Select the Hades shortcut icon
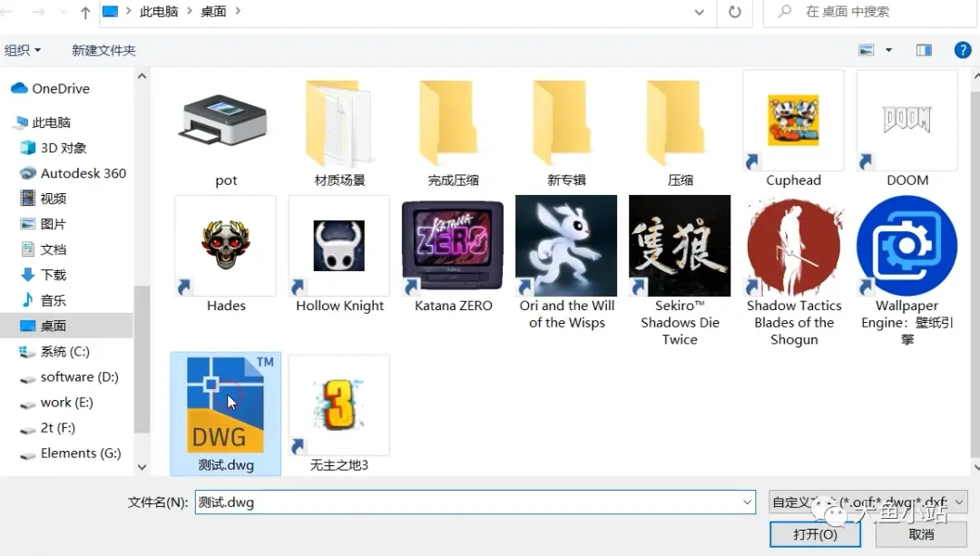The image size is (980, 556). 226,246
